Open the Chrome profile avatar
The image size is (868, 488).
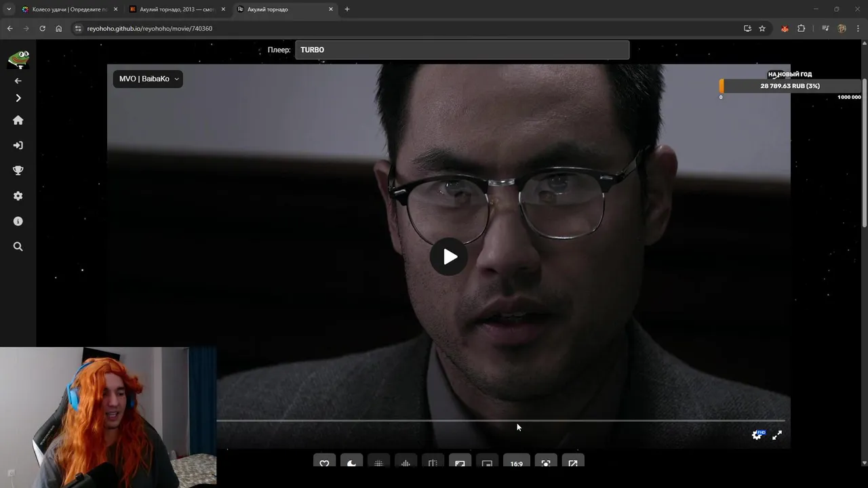pos(842,28)
